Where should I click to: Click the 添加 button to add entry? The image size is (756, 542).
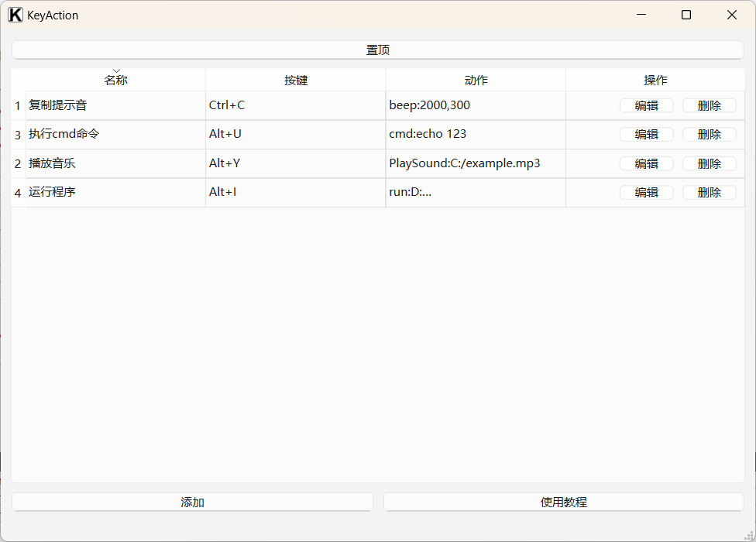(192, 502)
